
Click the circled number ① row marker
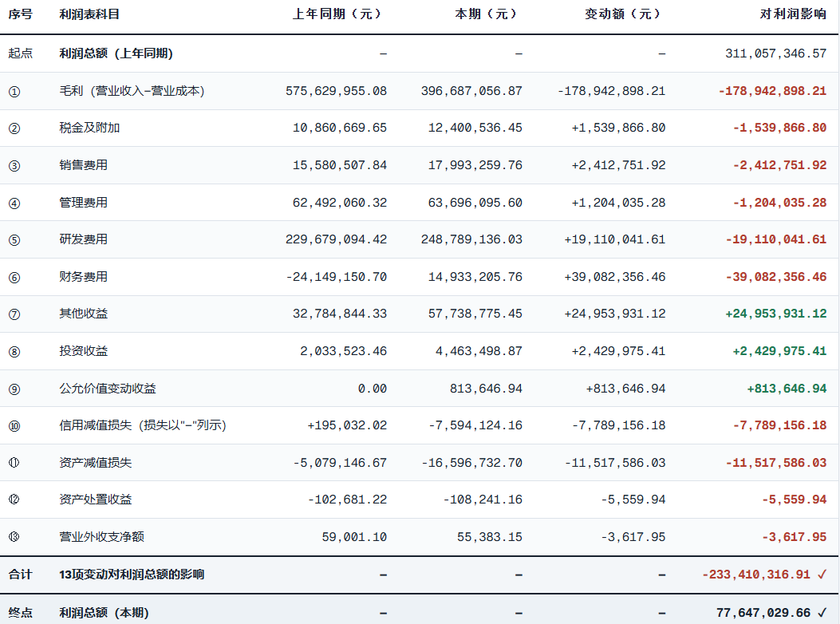(x=14, y=92)
